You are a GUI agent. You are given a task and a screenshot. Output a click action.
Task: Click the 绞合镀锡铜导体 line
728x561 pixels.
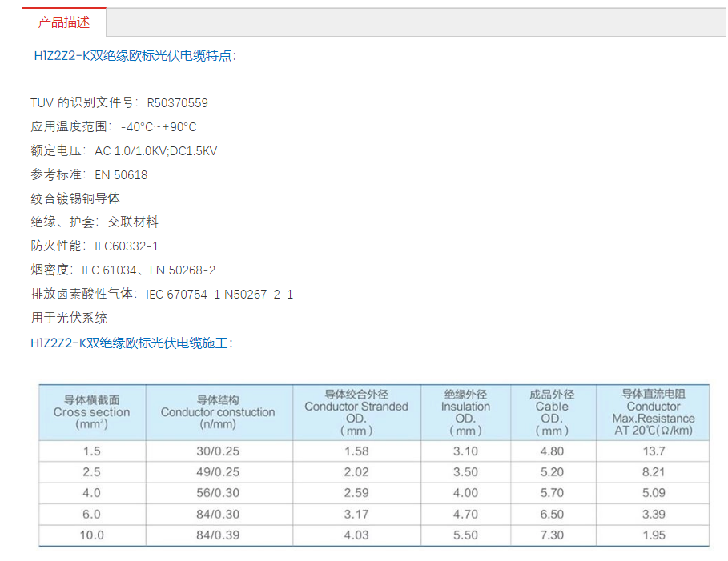75,198
